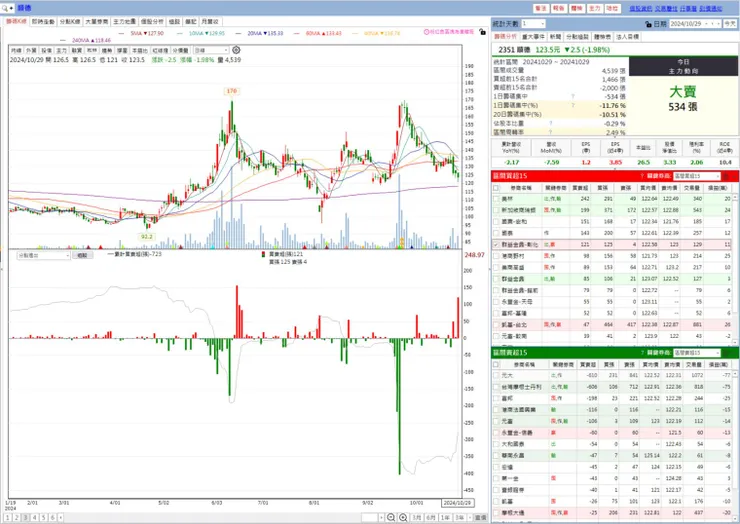Tick checkbox for 港商野村 row

coord(496,256)
